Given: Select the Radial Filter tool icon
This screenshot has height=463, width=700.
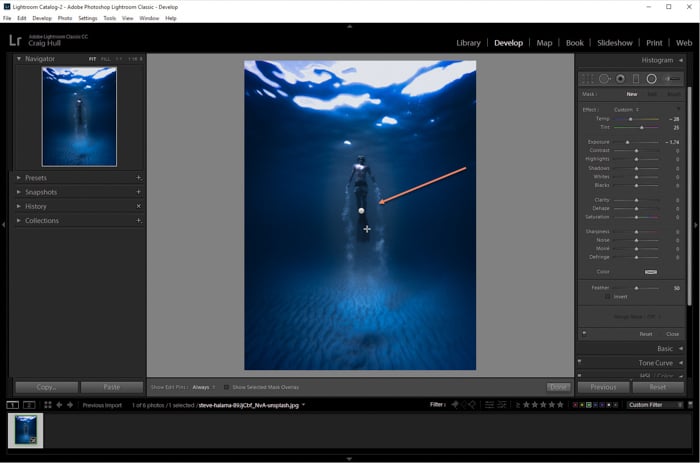Looking at the screenshot, I should pos(651,79).
